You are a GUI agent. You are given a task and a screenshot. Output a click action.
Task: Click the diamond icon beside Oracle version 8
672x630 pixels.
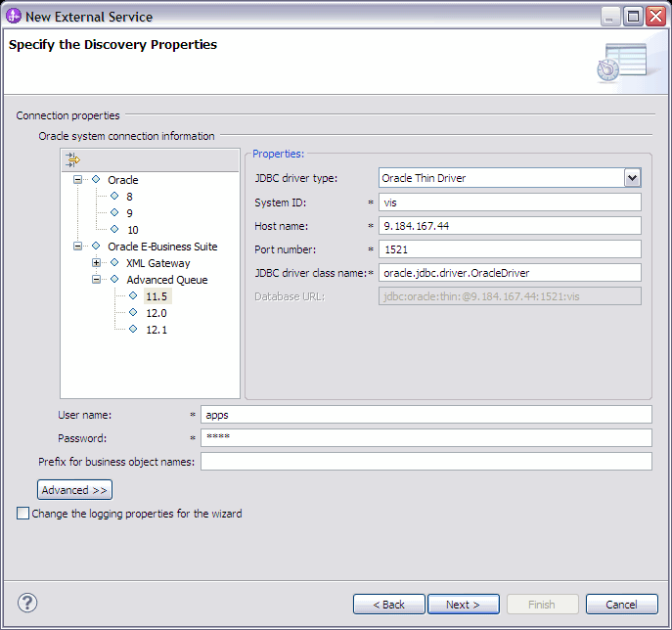coord(114,196)
